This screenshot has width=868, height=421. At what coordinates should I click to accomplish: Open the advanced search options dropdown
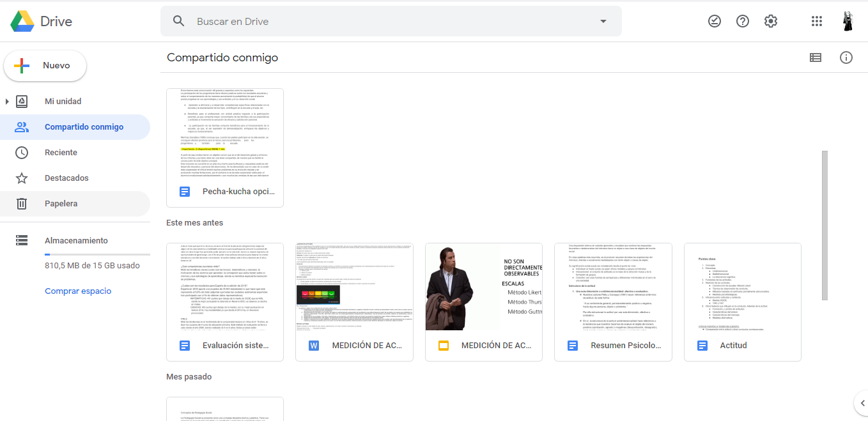tap(602, 21)
